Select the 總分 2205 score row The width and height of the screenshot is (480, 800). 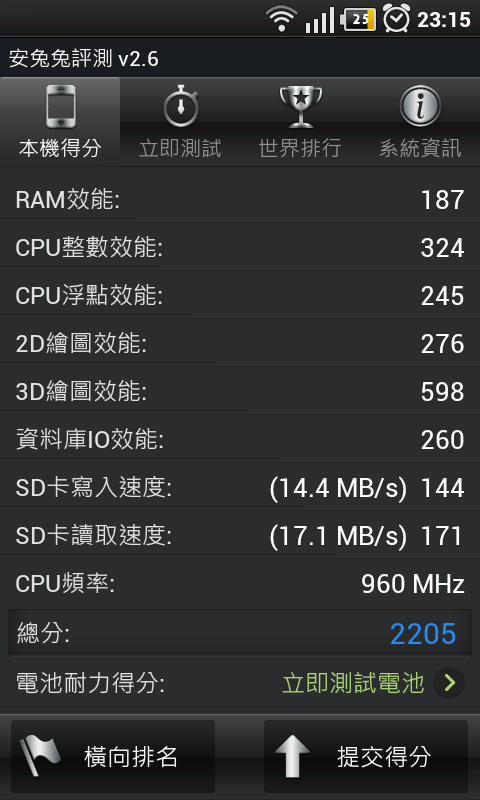240,633
